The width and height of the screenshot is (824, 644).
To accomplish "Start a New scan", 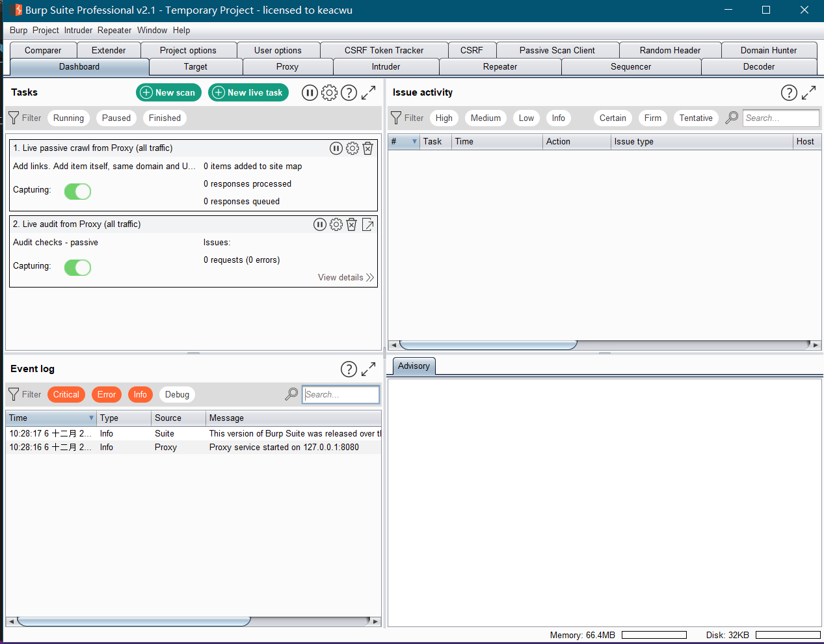I will coord(169,93).
